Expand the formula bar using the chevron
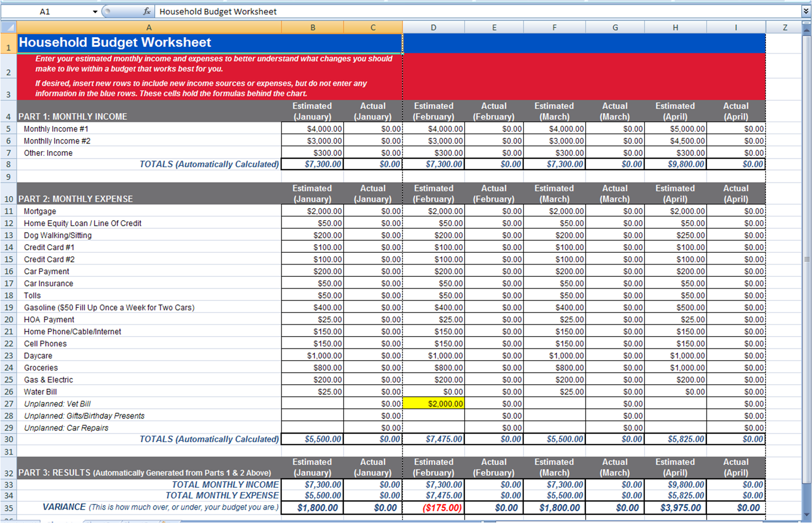The image size is (812, 523). tap(806, 11)
